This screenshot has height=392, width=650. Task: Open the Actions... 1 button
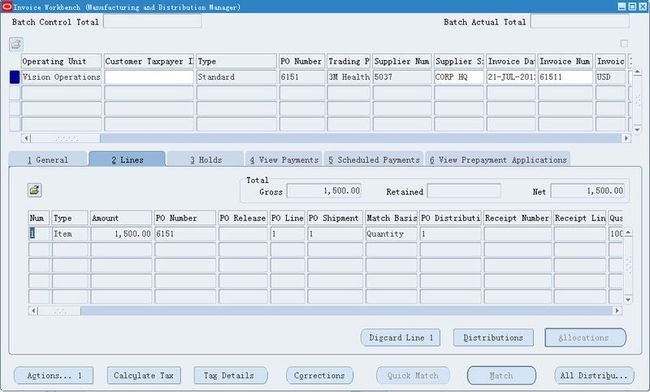tap(54, 375)
